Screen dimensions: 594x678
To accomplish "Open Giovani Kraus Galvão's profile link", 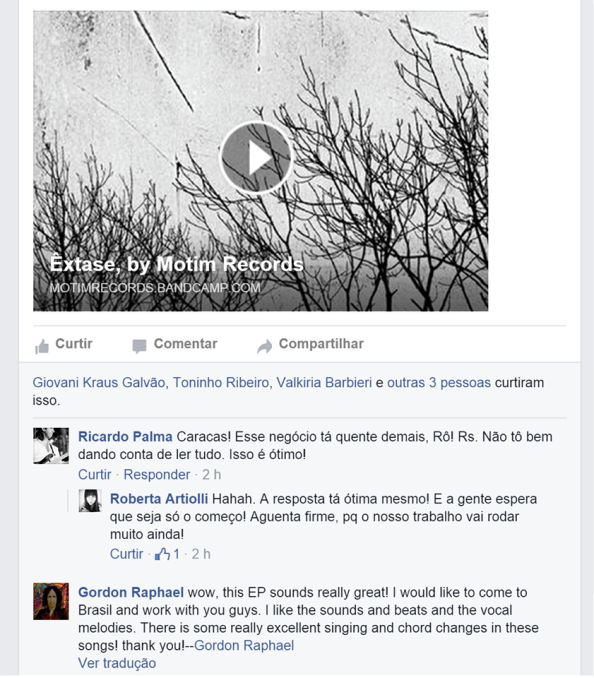I will pos(99,383).
